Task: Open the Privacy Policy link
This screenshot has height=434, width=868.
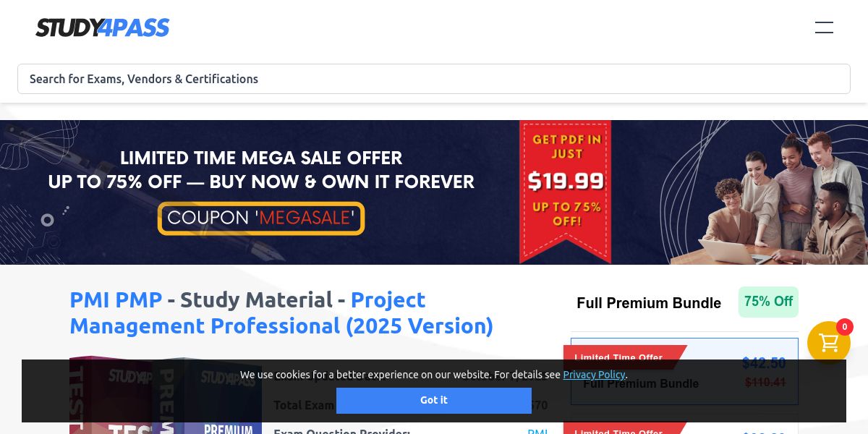Action: point(594,375)
